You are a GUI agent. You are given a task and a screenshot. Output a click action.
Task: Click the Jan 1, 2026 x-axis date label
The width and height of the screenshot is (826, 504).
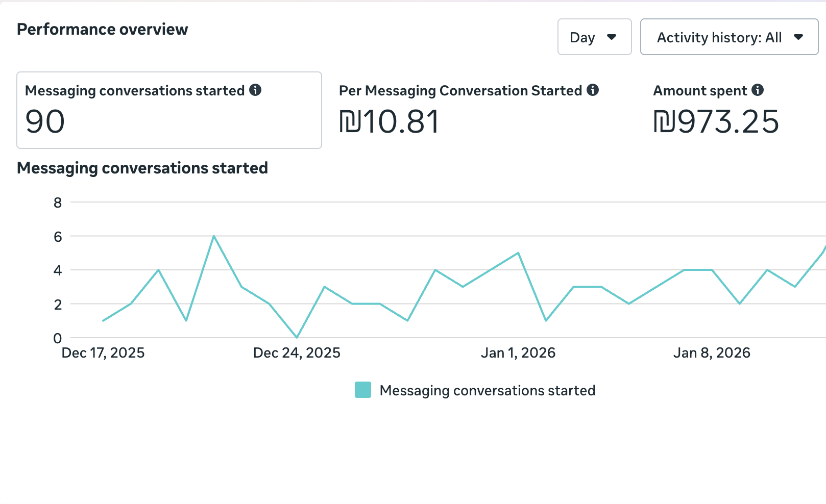click(518, 353)
